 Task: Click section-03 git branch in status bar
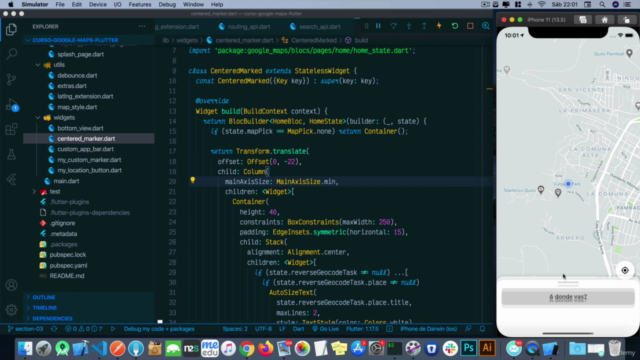25,329
